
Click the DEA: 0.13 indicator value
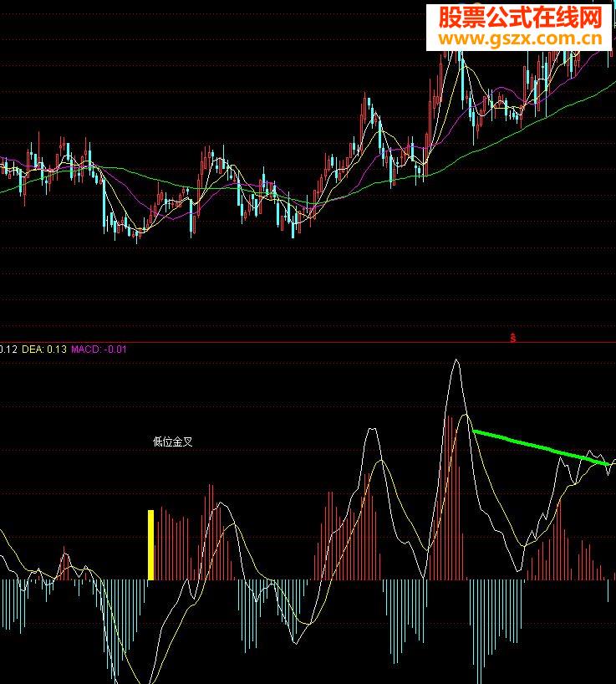point(44,350)
